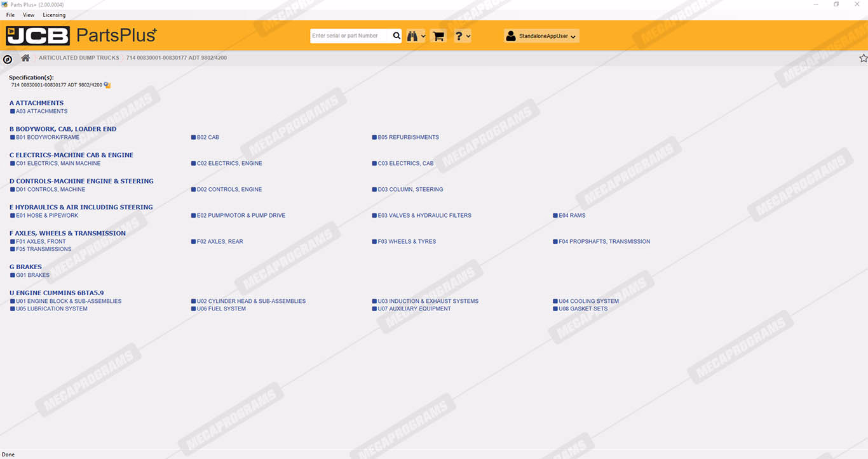Click the specification info icon

[x=107, y=85]
